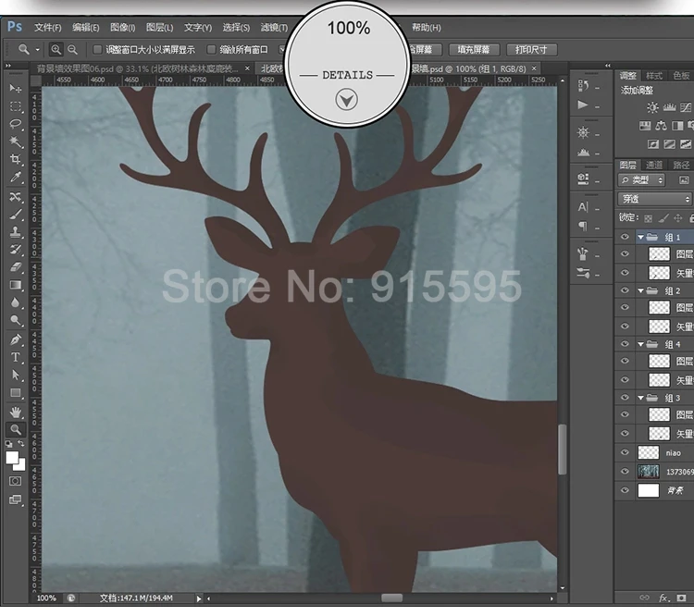This screenshot has width=694, height=616.
Task: Select the Magic Wand tool
Action: pos(16,142)
